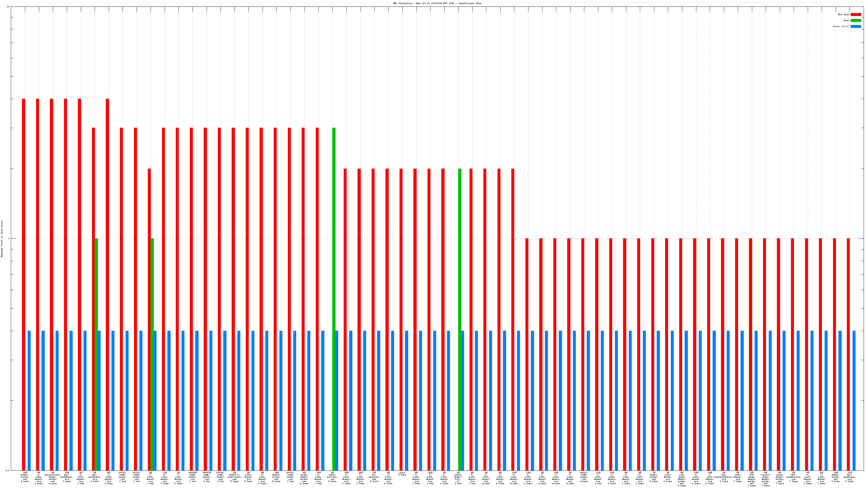Viewport: 868px width, 488px height.
Task: Click the none 8 hops label
Action: point(402,474)
